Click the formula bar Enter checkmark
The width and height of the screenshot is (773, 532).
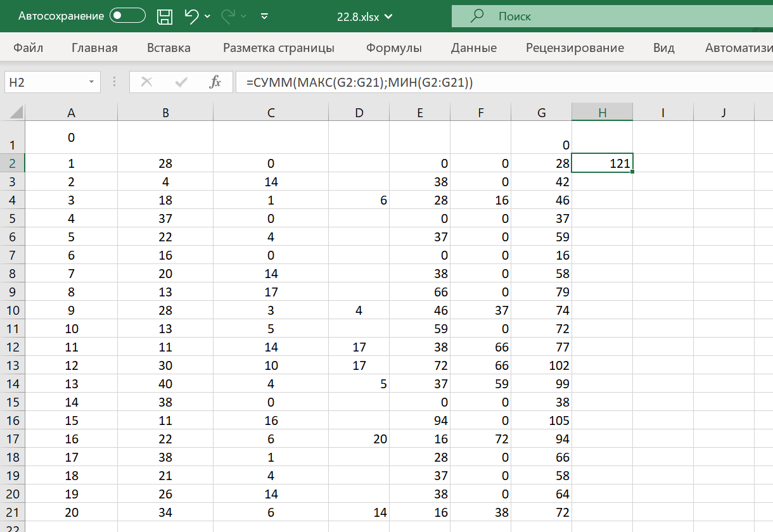[181, 82]
